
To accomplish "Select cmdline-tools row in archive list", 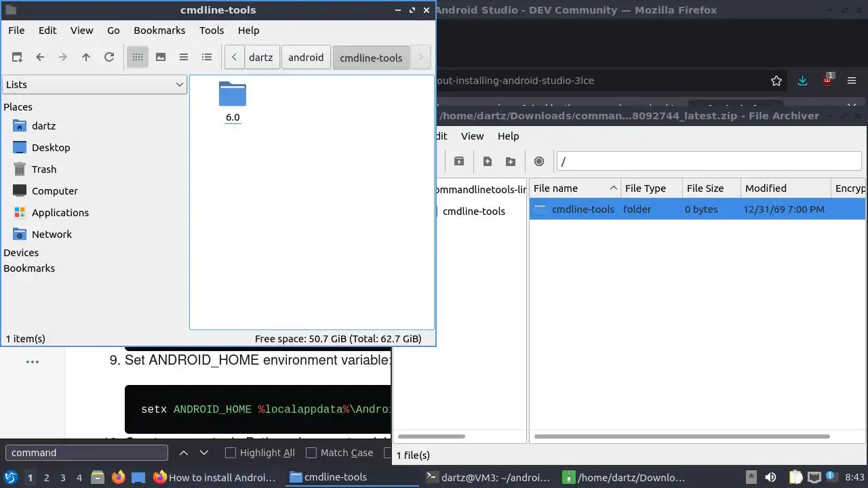I will (697, 209).
